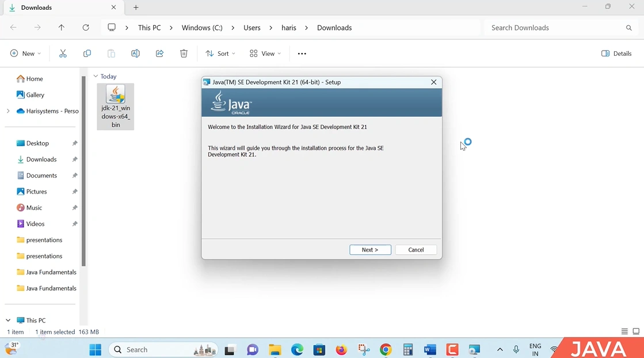The width and height of the screenshot is (644, 358).
Task: Add a new Explorer tab
Action: click(136, 7)
